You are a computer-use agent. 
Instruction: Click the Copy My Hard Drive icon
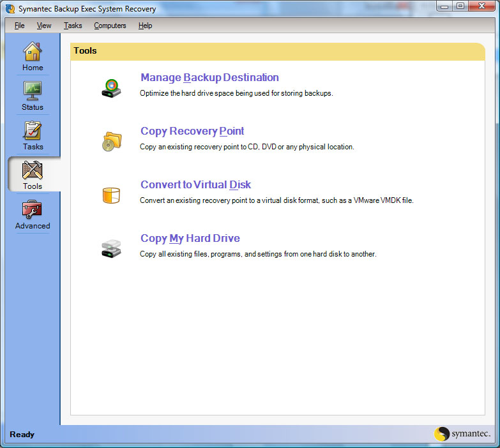(x=111, y=248)
